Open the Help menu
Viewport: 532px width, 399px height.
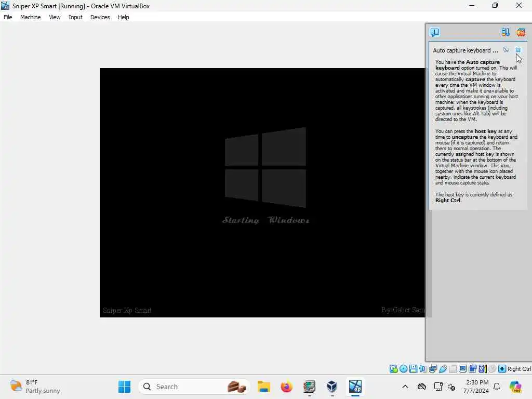pos(124,17)
